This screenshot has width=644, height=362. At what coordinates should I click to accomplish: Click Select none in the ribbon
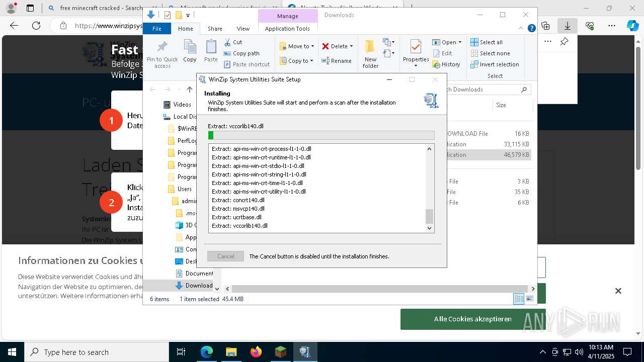tap(490, 53)
